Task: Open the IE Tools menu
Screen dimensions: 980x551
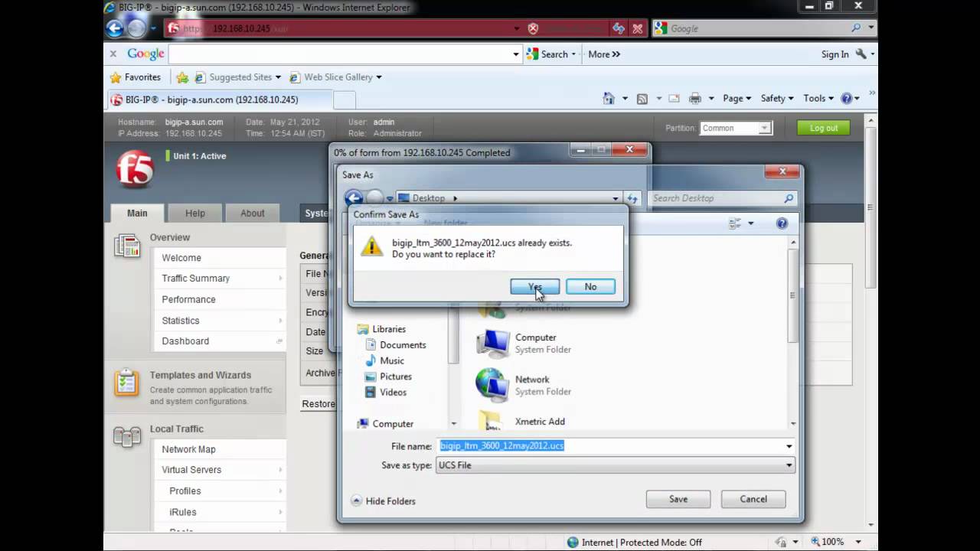Action: pyautogui.click(x=818, y=99)
